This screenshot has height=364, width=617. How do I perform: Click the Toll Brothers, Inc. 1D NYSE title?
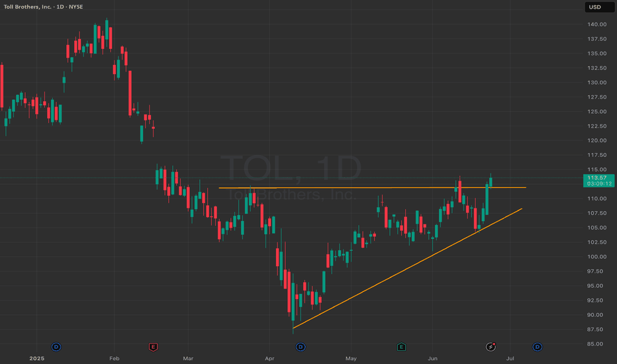coord(43,7)
